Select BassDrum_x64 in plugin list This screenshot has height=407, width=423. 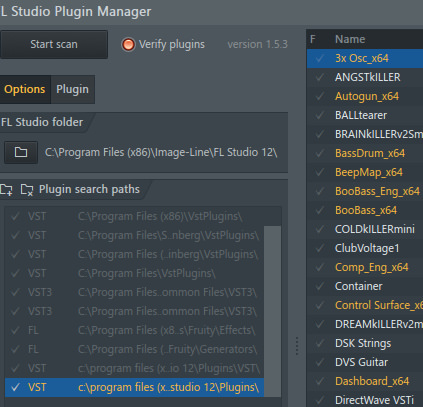[370, 153]
